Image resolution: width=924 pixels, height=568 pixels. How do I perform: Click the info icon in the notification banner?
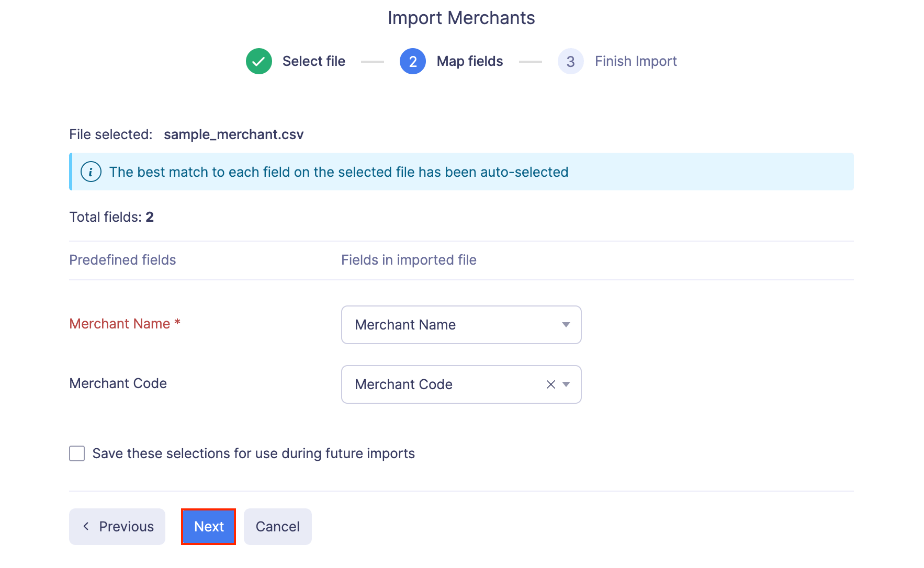click(x=91, y=172)
